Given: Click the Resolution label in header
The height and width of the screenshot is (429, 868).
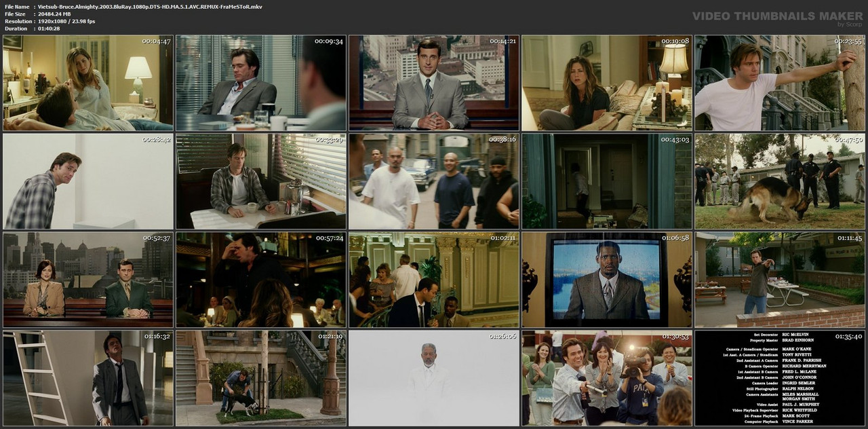Looking at the screenshot, I should [17, 21].
